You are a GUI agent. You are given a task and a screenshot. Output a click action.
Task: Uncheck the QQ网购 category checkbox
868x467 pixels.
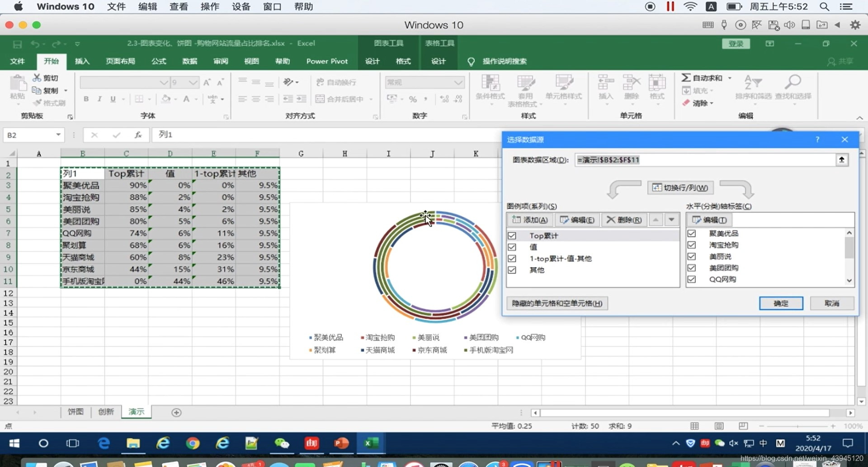tap(691, 279)
